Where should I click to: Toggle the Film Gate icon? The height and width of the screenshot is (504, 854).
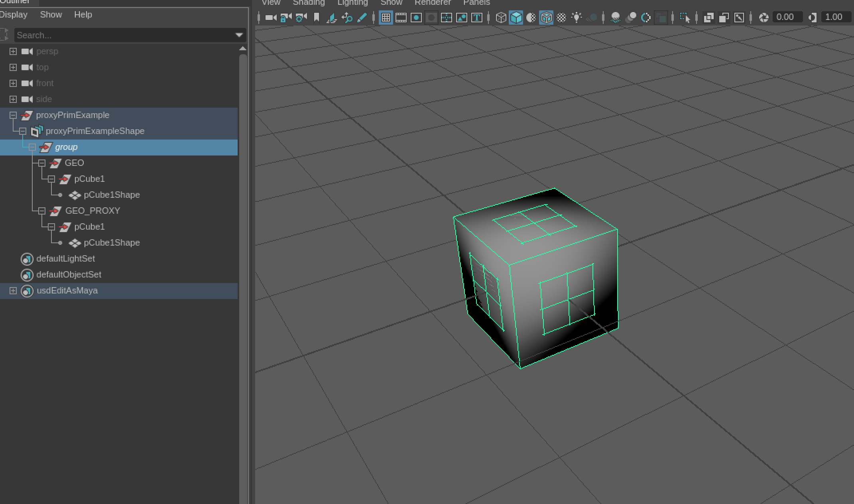[401, 18]
